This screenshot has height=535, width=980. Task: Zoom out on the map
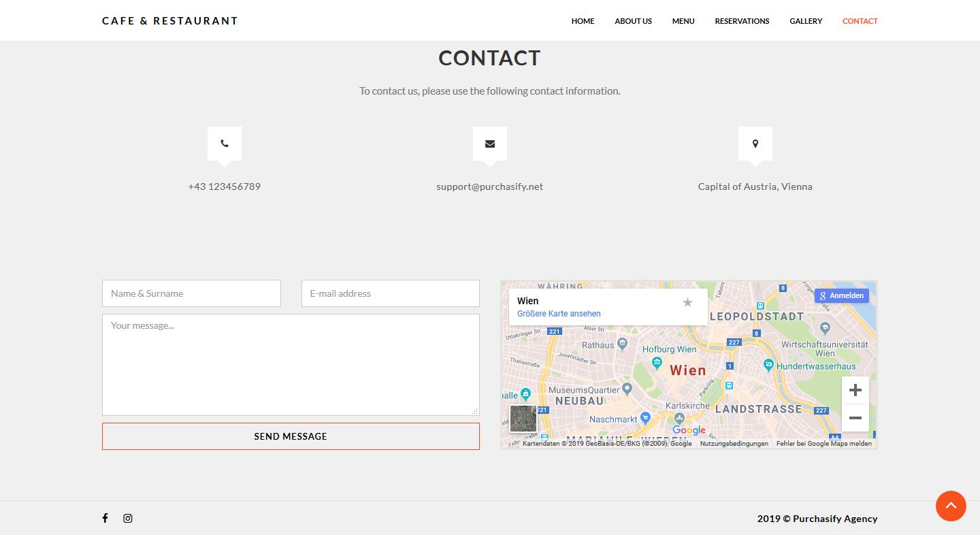(855, 418)
